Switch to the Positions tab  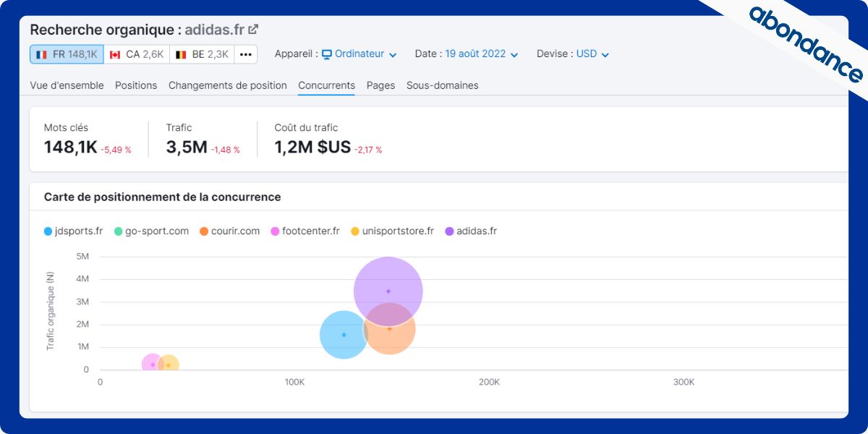click(136, 85)
